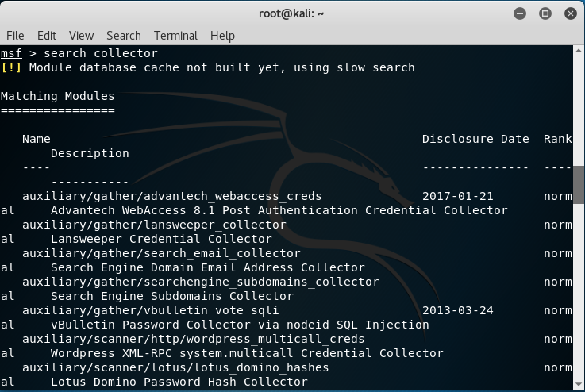This screenshot has height=392, width=585.
Task: Open the Search menu
Action: [124, 36]
